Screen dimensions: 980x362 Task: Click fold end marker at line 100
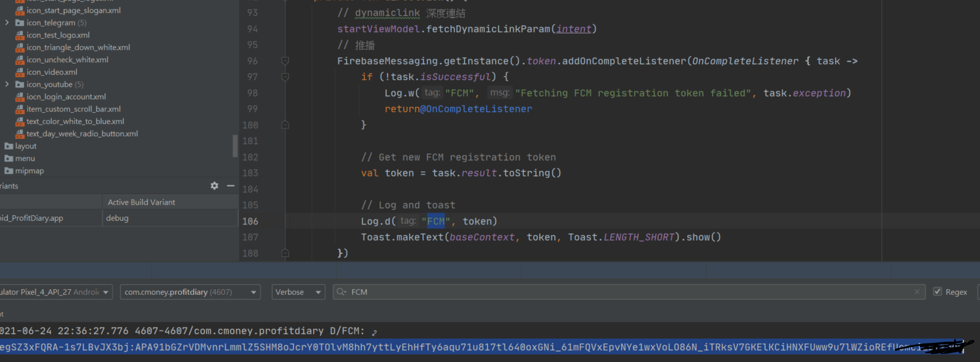[x=285, y=125]
